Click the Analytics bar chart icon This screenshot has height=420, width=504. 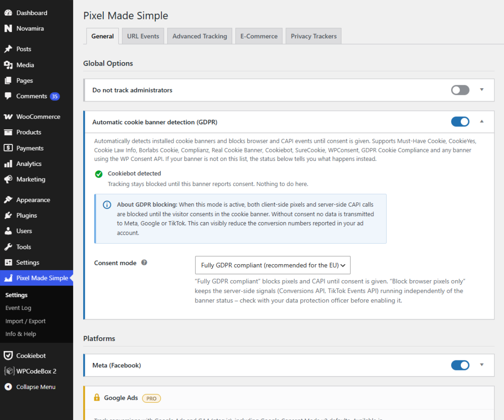point(8,164)
